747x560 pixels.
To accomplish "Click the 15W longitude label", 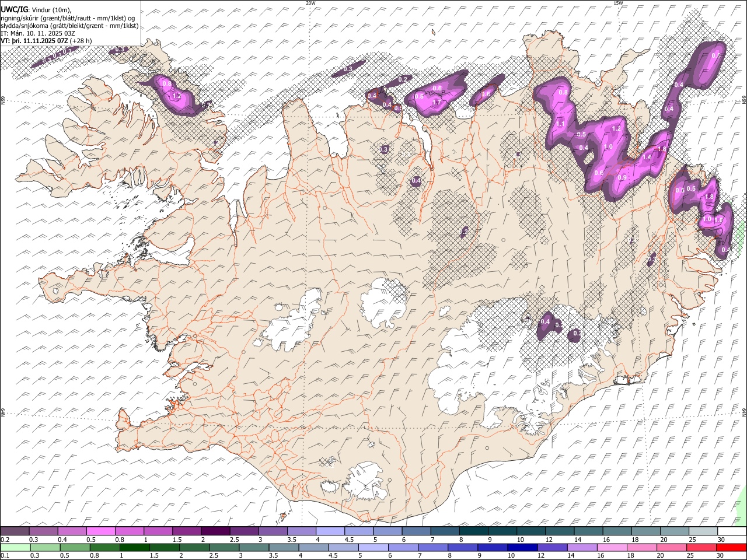I will (x=618, y=3).
